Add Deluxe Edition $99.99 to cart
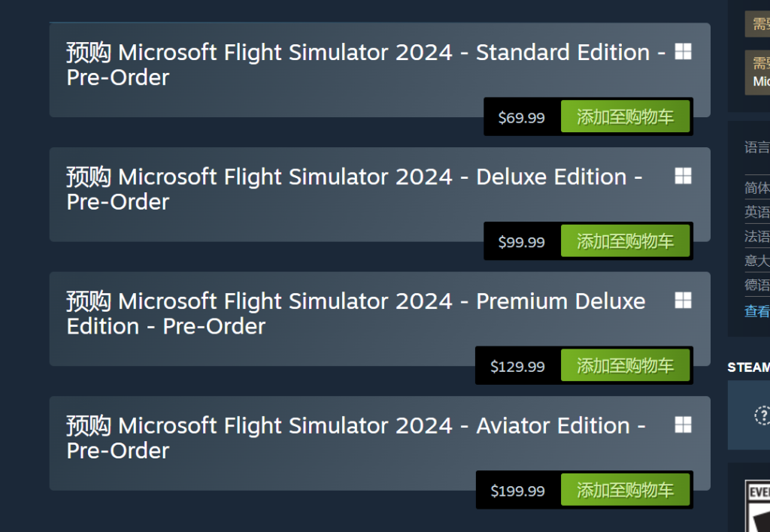This screenshot has width=770, height=532. [x=625, y=241]
